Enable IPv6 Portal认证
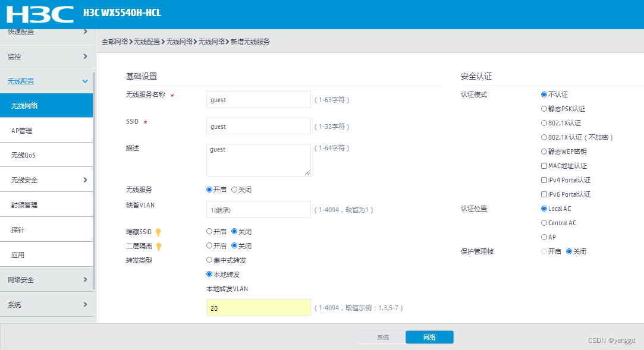Screen dimensions: 644x350 [x=544, y=194]
